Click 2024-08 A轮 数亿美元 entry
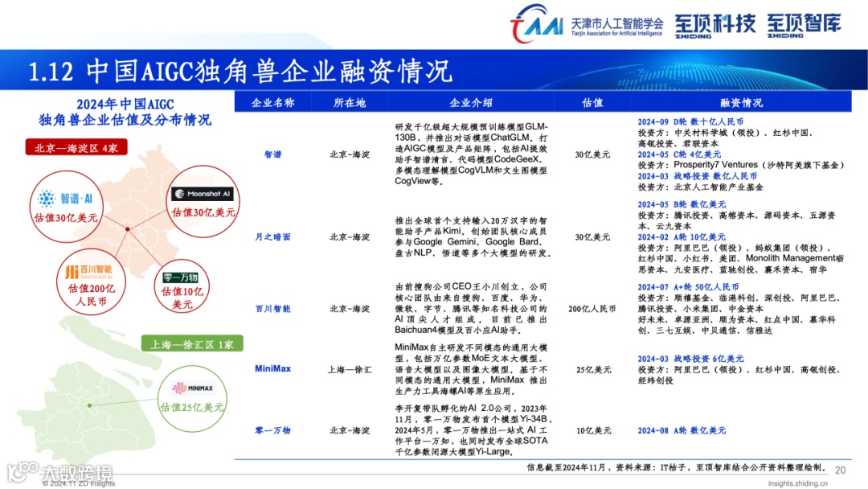 (682, 430)
